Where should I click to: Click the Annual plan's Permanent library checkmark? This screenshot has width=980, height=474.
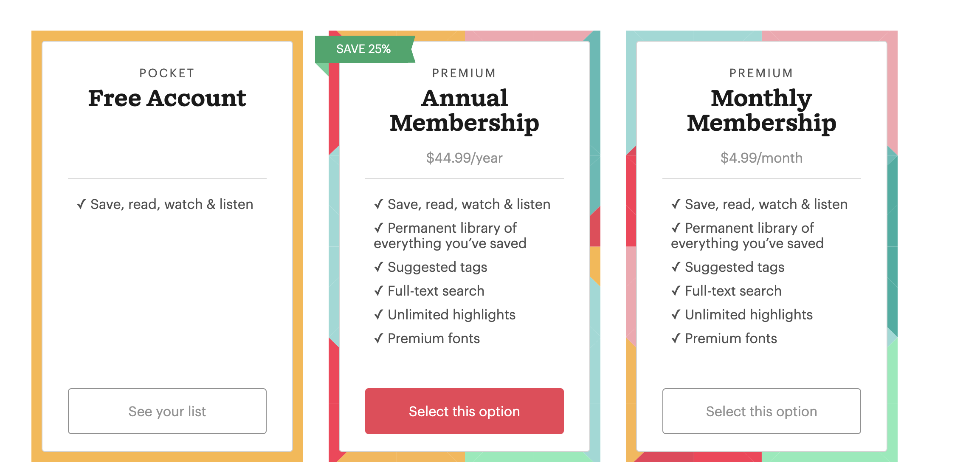coord(379,228)
